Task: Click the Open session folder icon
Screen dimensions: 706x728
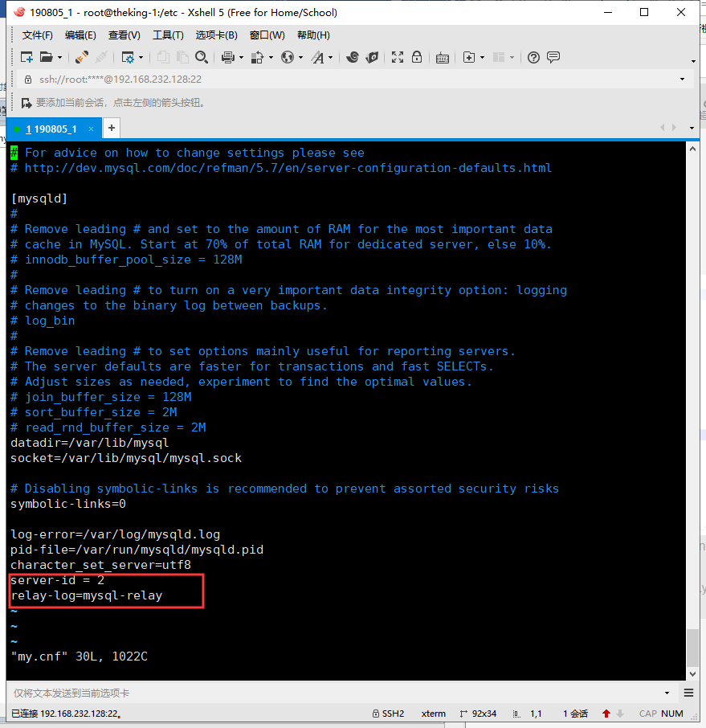Action: click(x=46, y=57)
